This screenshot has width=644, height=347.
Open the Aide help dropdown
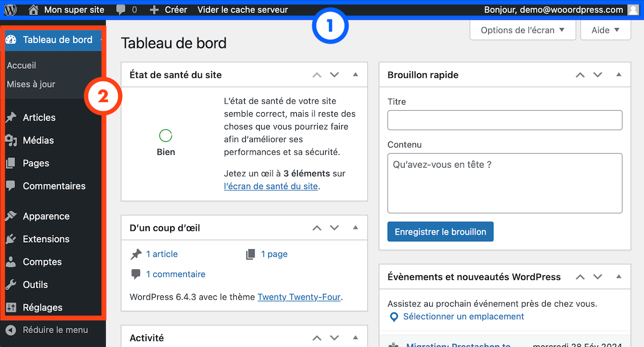click(605, 30)
